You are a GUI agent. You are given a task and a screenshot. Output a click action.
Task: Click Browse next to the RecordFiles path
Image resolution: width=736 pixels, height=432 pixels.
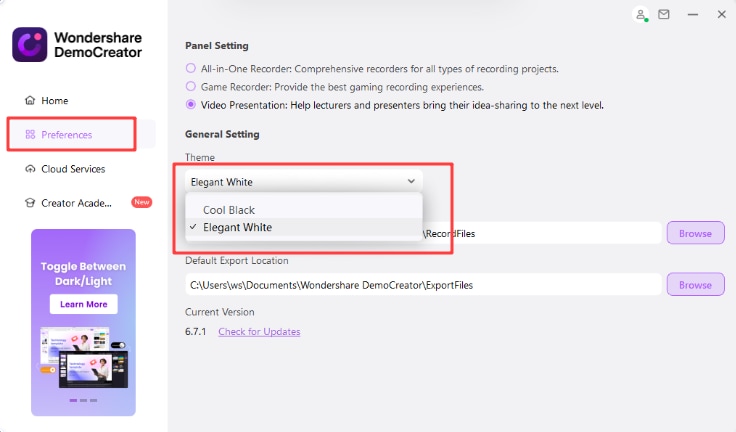pyautogui.click(x=695, y=233)
